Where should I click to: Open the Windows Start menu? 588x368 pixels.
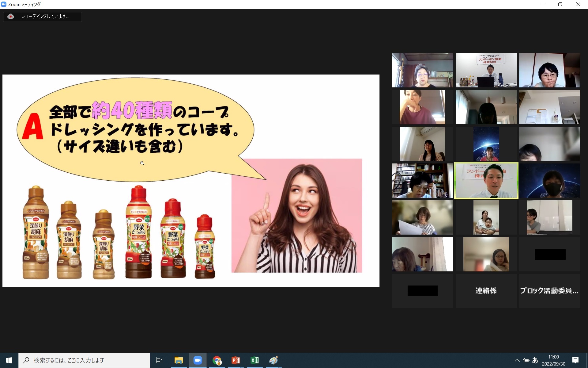[x=9, y=360]
